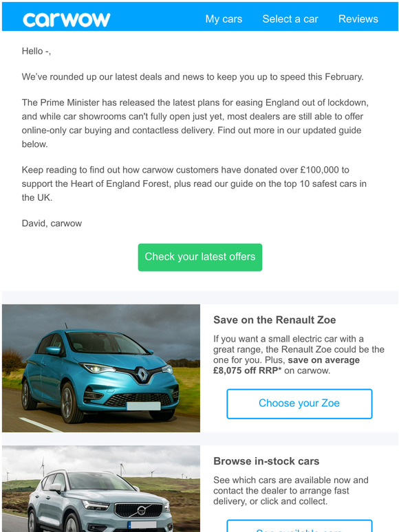Click the partially visible See available cars button
Viewport: 399px width, 532px height.
pos(299,526)
